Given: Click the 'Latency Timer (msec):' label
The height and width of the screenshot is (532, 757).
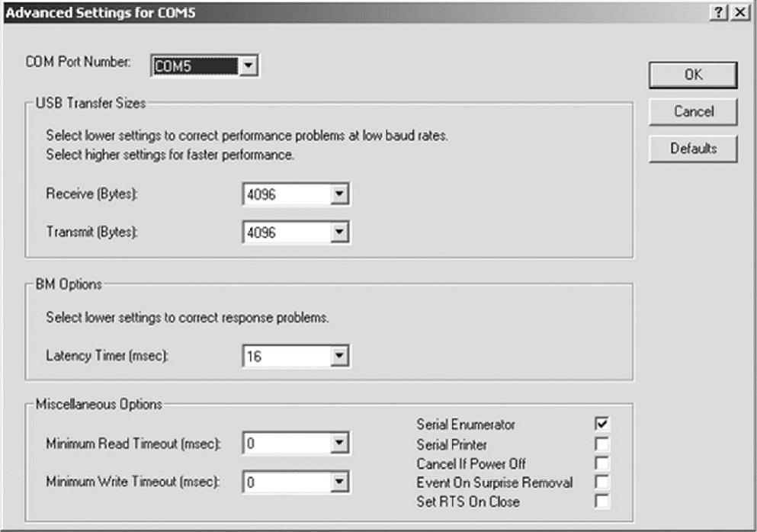Looking at the screenshot, I should (107, 356).
